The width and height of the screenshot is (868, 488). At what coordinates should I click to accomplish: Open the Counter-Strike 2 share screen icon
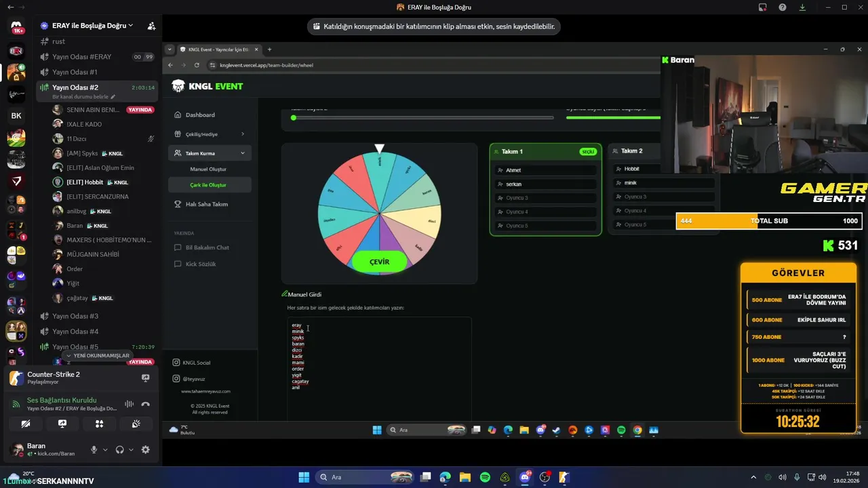click(145, 378)
